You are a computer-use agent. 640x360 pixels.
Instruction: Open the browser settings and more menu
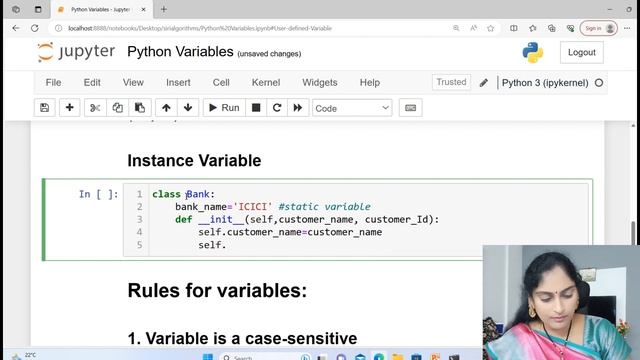pos(627,28)
